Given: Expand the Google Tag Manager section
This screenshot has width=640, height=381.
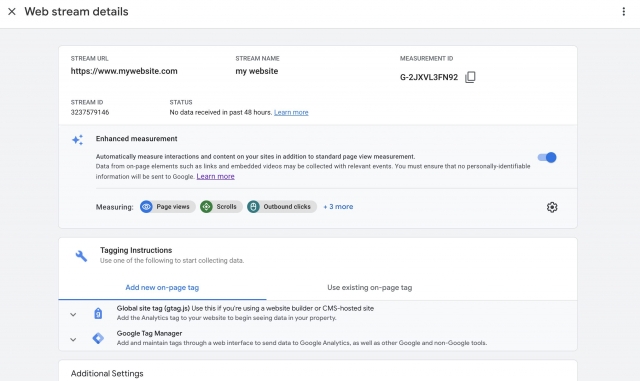Looking at the screenshot, I should click(73, 339).
